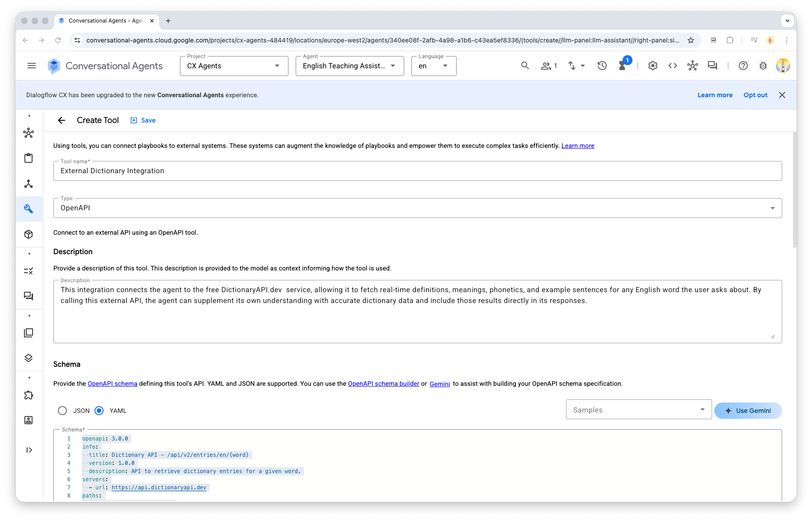This screenshot has height=521, width=812.
Task: Expand the left sidebar navigation
Action: [29, 450]
